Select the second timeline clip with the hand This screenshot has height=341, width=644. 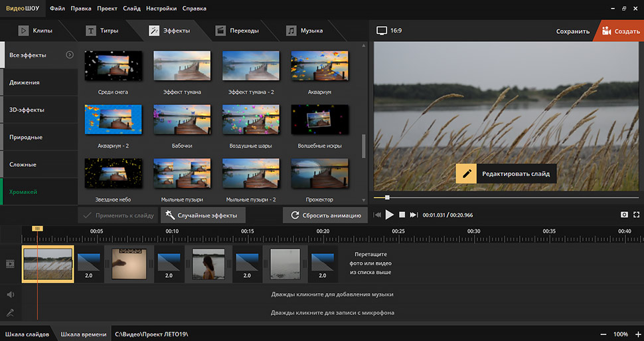(x=129, y=264)
